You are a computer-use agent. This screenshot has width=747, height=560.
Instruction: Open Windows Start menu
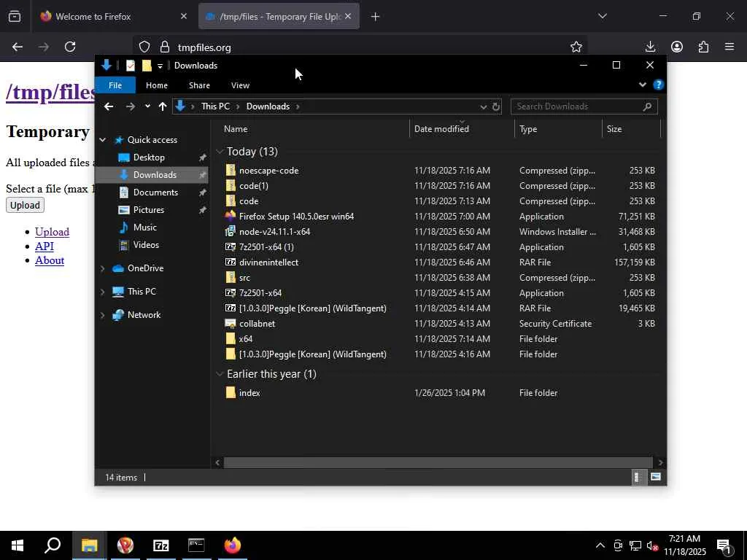point(18,545)
